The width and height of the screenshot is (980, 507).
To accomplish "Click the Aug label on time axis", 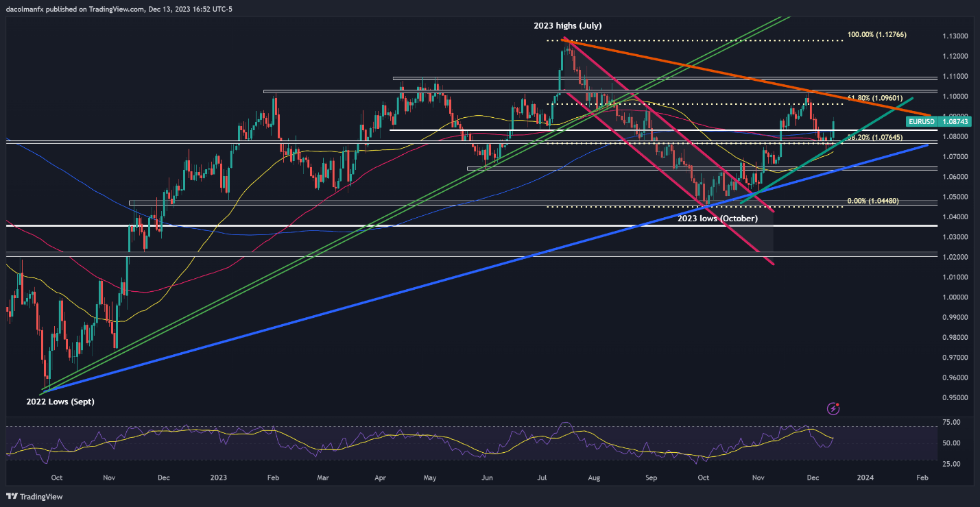I will point(595,478).
